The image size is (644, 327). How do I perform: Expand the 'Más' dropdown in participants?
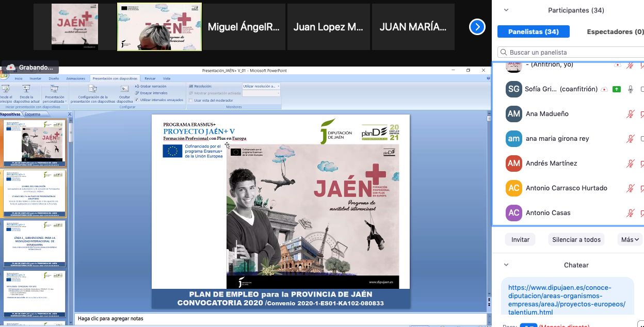click(629, 240)
